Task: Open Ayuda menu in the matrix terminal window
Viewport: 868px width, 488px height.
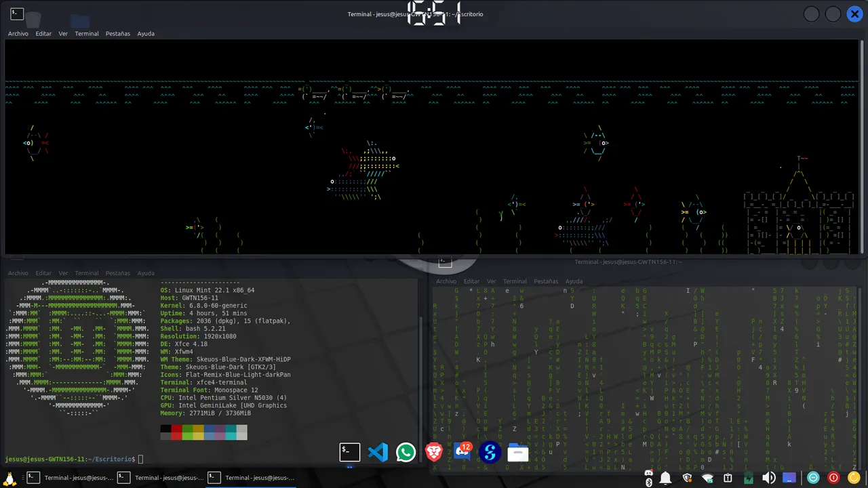Action: click(574, 281)
